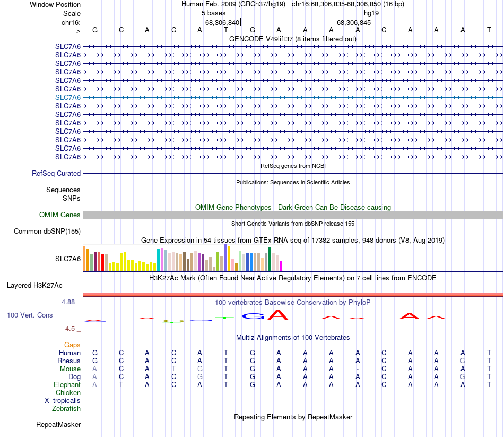Select the Elephant species row label

click(x=67, y=385)
